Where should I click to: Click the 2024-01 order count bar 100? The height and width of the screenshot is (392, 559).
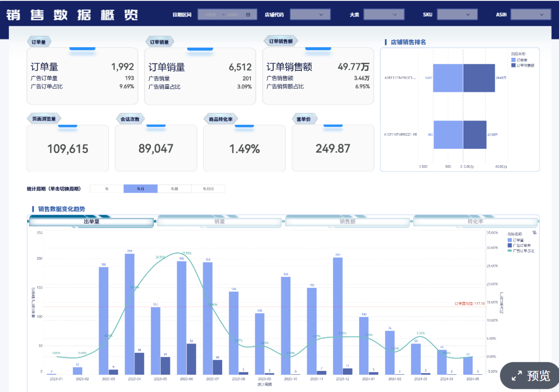[x=364, y=346]
